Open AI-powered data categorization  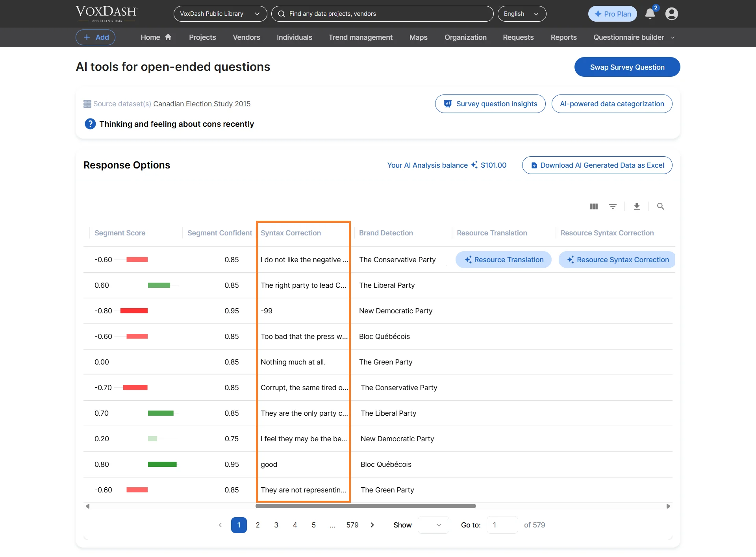(612, 104)
